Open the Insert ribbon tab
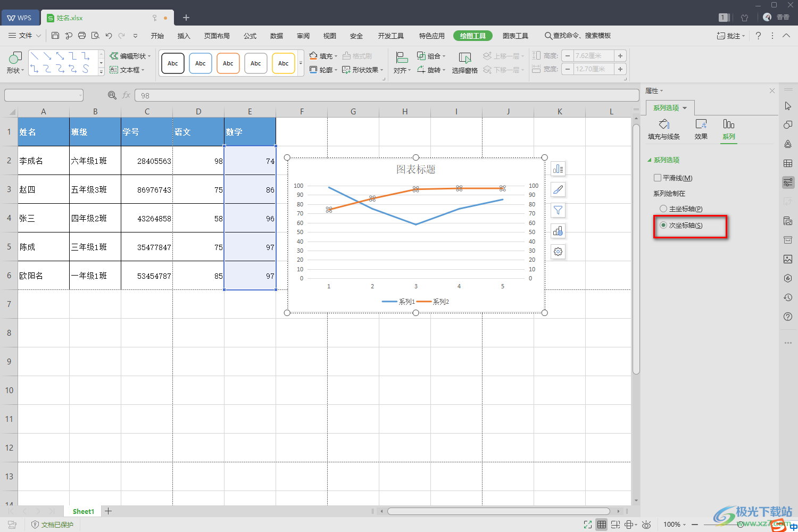The image size is (798, 532). 184,36
